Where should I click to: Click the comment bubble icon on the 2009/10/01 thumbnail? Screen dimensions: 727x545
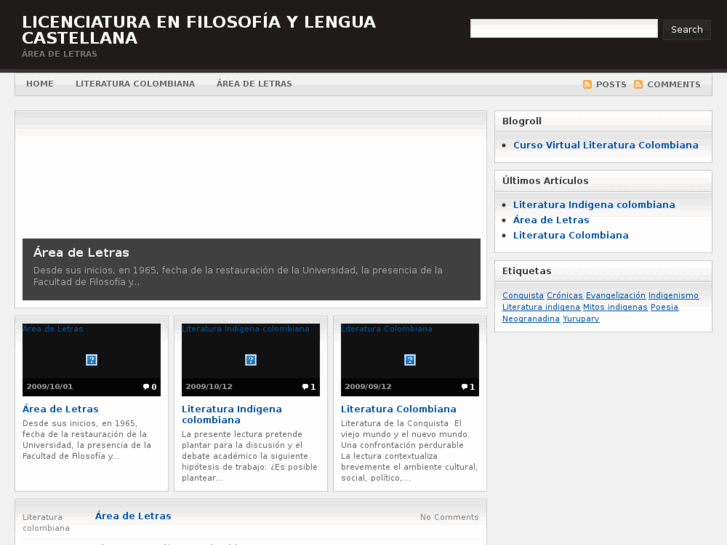(x=146, y=387)
